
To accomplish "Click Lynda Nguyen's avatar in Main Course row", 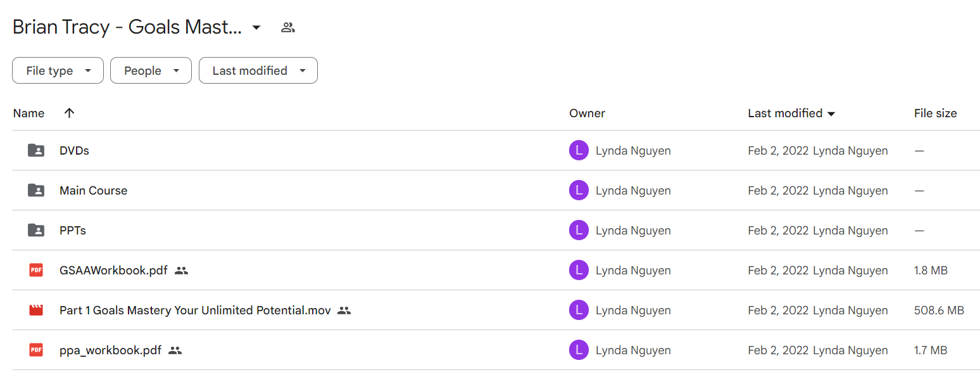I will [x=579, y=191].
